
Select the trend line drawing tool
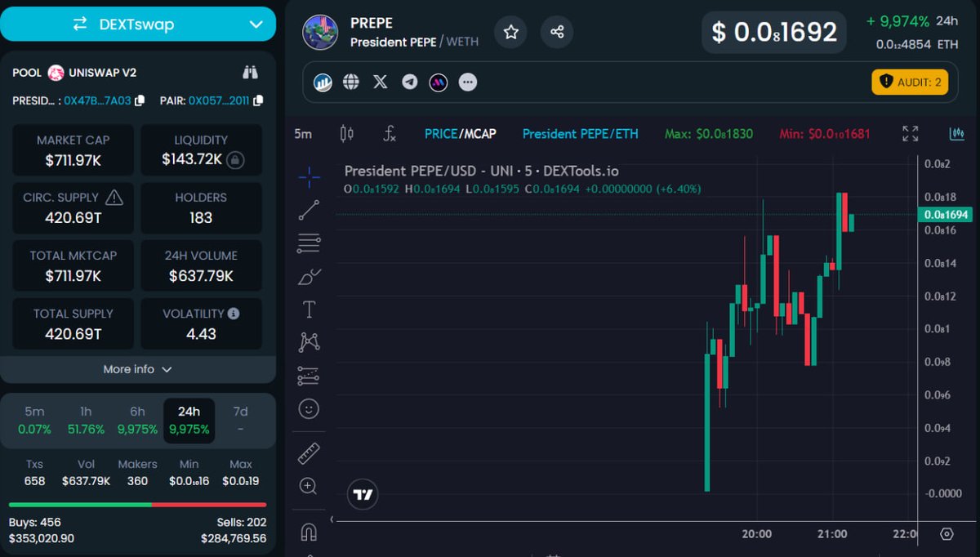coord(309,210)
